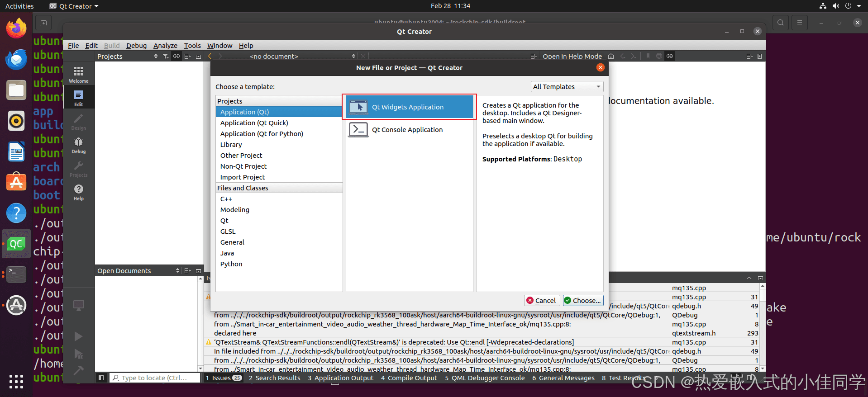Toggle synchronize with editor link in Projects pane
The image size is (868, 397).
coord(176,56)
